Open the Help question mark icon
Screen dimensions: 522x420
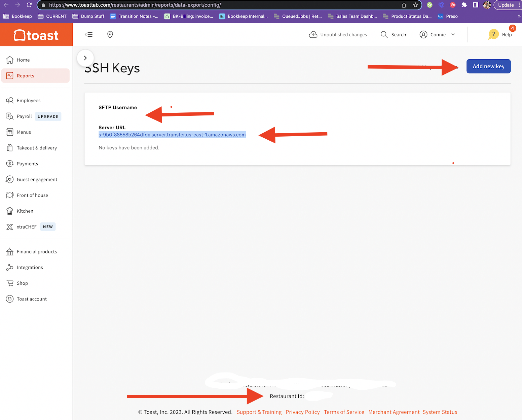[x=493, y=34]
